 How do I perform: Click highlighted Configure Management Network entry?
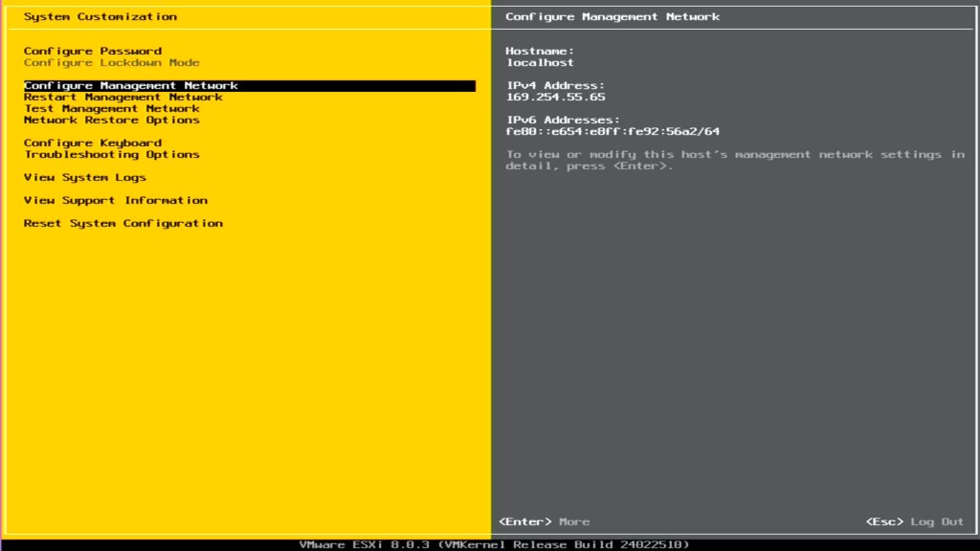[x=131, y=86]
